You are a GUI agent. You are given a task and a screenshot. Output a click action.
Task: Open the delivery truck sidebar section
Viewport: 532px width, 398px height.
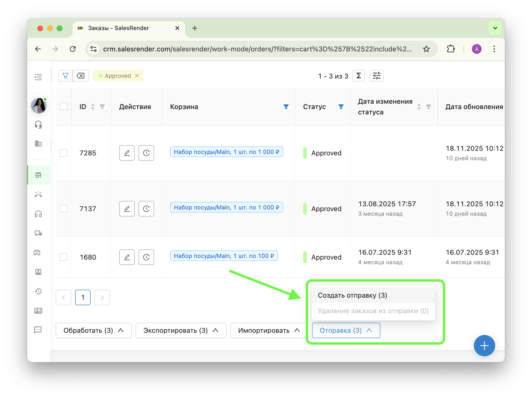tap(38, 233)
